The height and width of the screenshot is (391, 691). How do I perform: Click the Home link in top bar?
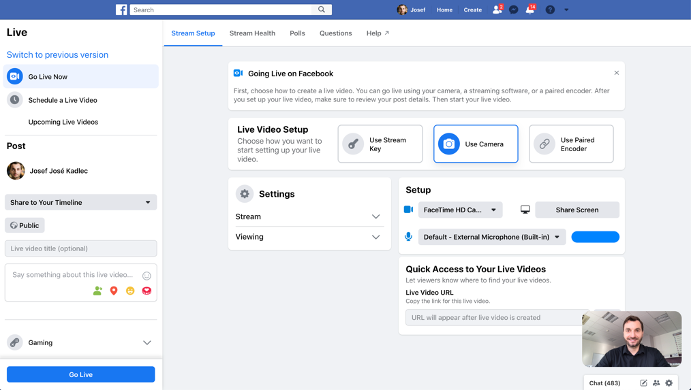pyautogui.click(x=444, y=10)
